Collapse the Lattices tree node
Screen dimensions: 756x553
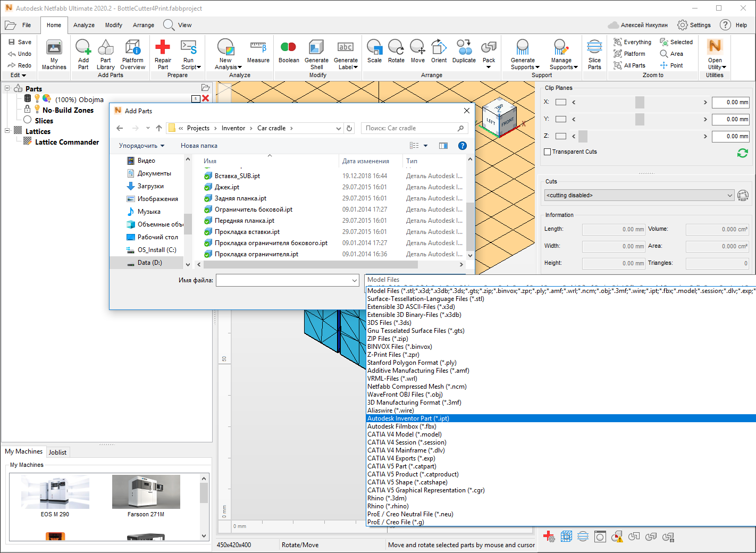pyautogui.click(x=7, y=130)
